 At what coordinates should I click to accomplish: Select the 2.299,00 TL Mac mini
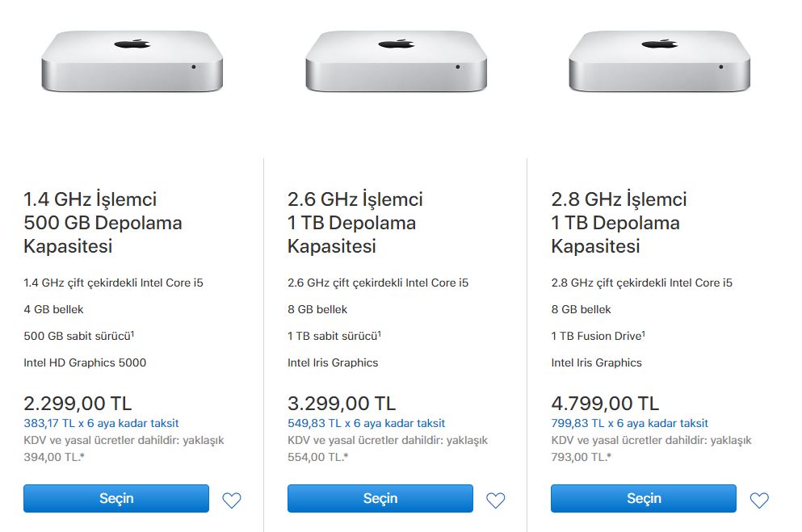(x=116, y=498)
